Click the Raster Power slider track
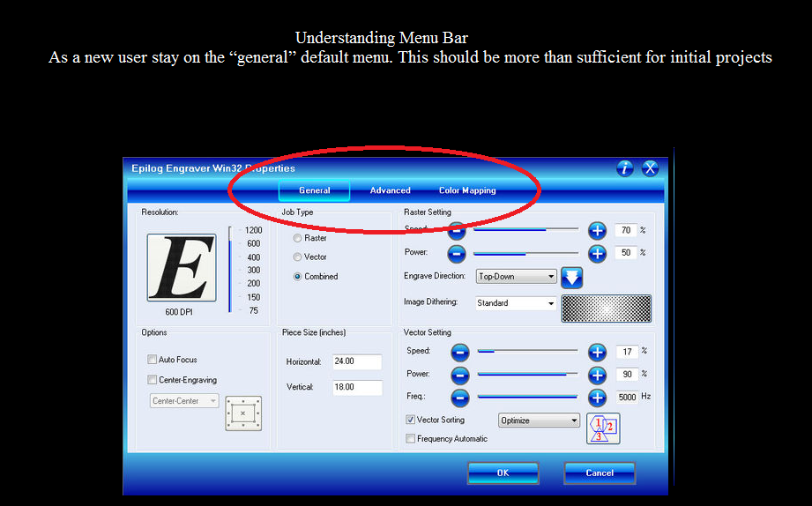This screenshot has width=812, height=506. tap(525, 253)
